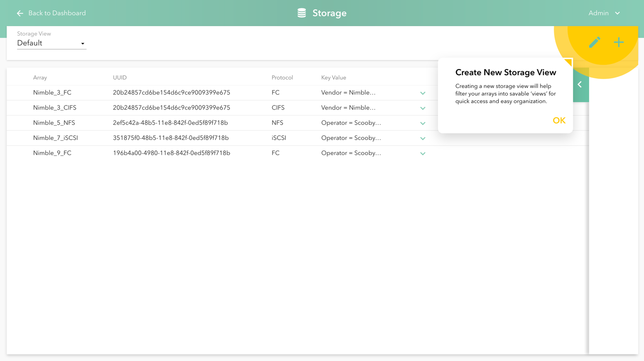
Task: Click the UUID column header
Action: 120,77
